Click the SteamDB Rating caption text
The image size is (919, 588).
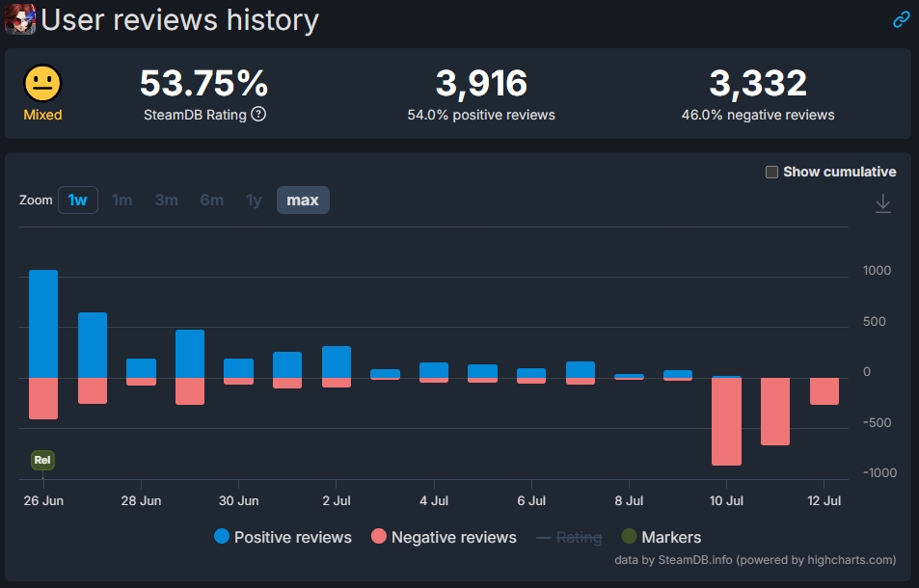pos(195,115)
